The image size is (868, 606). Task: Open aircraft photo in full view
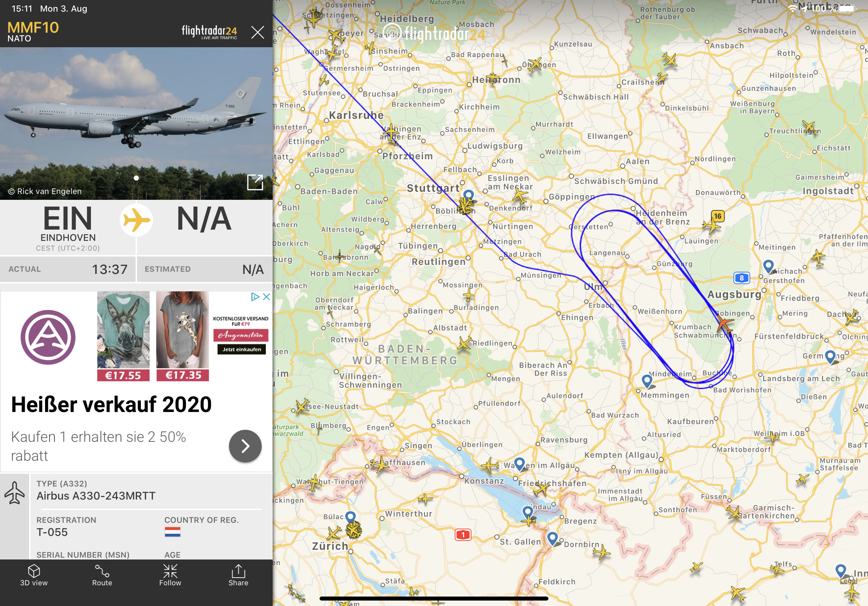pyautogui.click(x=255, y=182)
